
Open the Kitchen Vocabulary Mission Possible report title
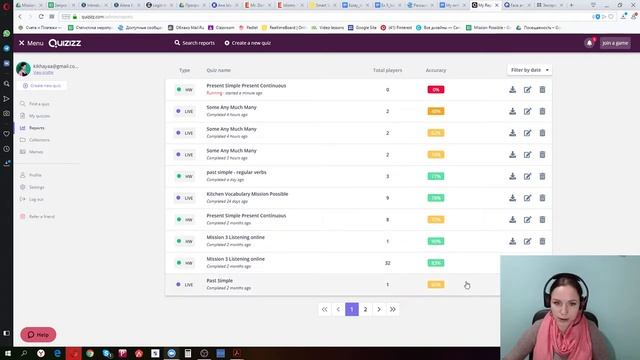pyautogui.click(x=247, y=194)
